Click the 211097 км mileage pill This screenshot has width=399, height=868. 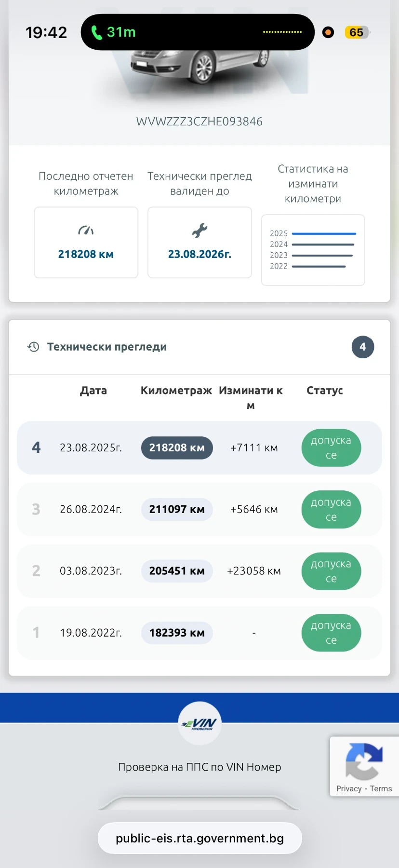pyautogui.click(x=177, y=510)
